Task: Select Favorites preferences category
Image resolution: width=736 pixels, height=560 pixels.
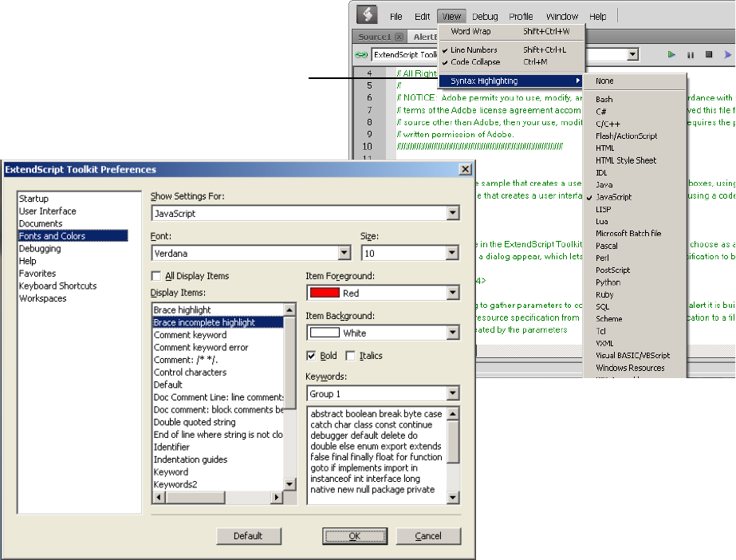Action: [37, 273]
